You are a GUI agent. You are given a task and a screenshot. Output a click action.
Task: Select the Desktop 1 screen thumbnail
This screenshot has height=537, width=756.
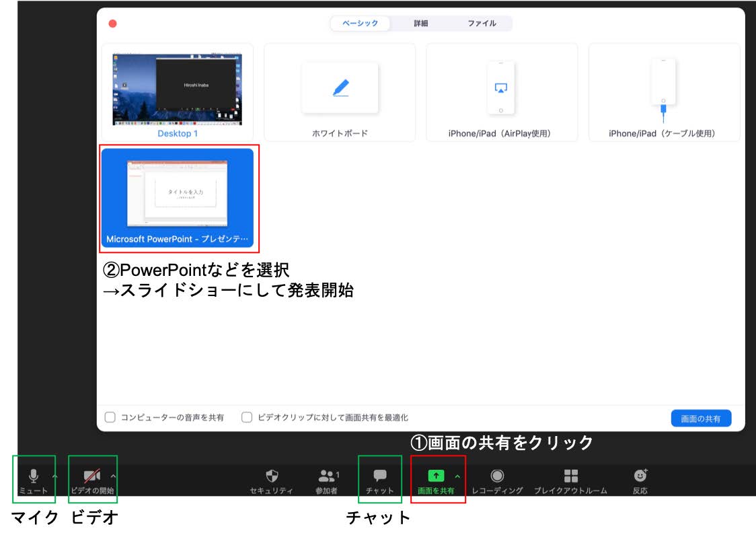[178, 89]
